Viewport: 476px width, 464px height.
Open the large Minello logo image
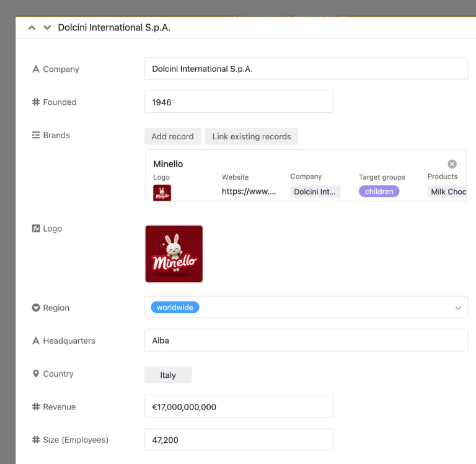coord(174,254)
